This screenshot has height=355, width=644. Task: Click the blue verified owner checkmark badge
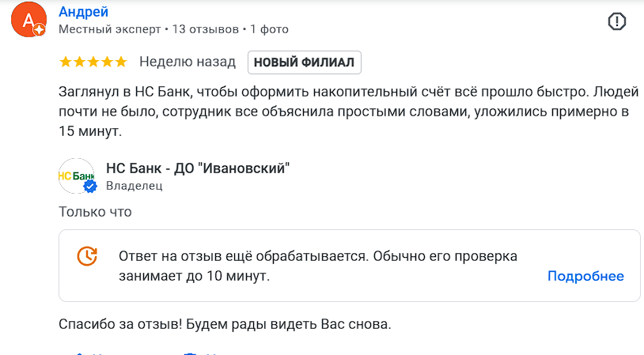click(90, 187)
